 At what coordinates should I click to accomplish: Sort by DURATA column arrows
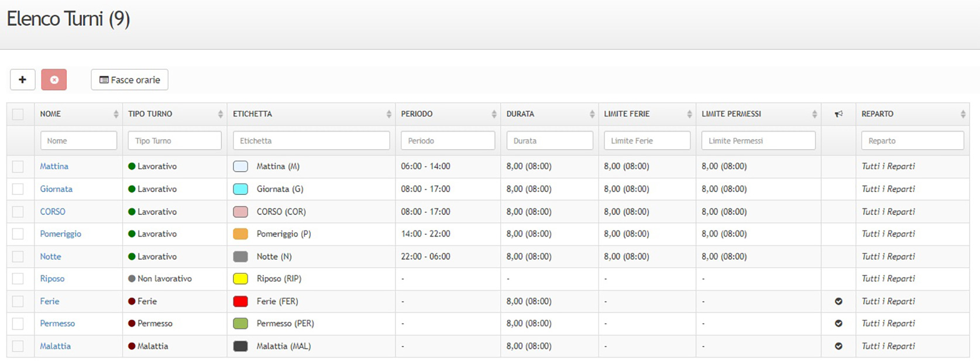point(592,114)
